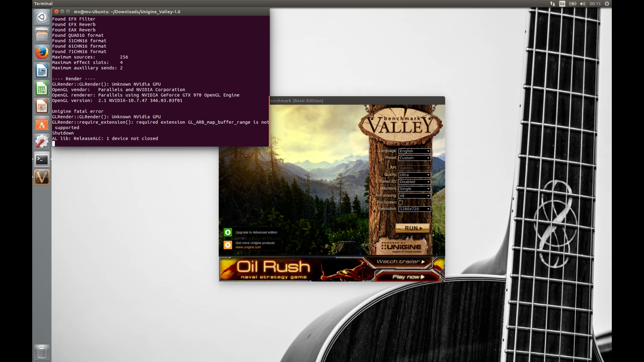Click the green Upgrade arrow icon

228,232
